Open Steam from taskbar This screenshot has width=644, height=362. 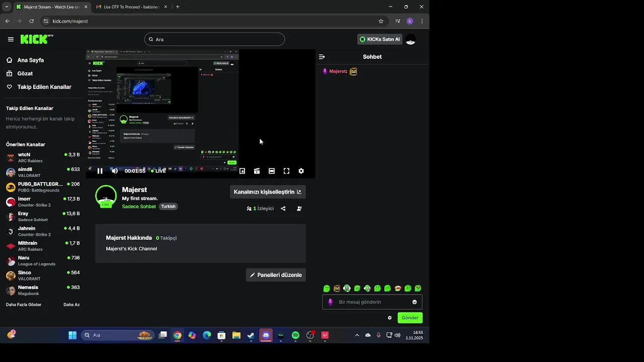pos(251,335)
